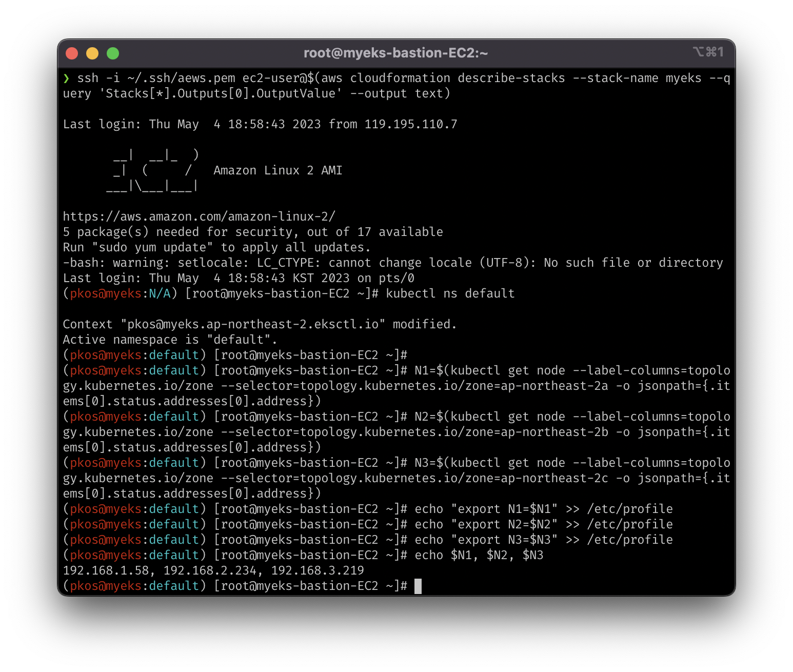
Task: Click the (pkos@myeks:N/A) prompt prefix
Action: pos(120,293)
